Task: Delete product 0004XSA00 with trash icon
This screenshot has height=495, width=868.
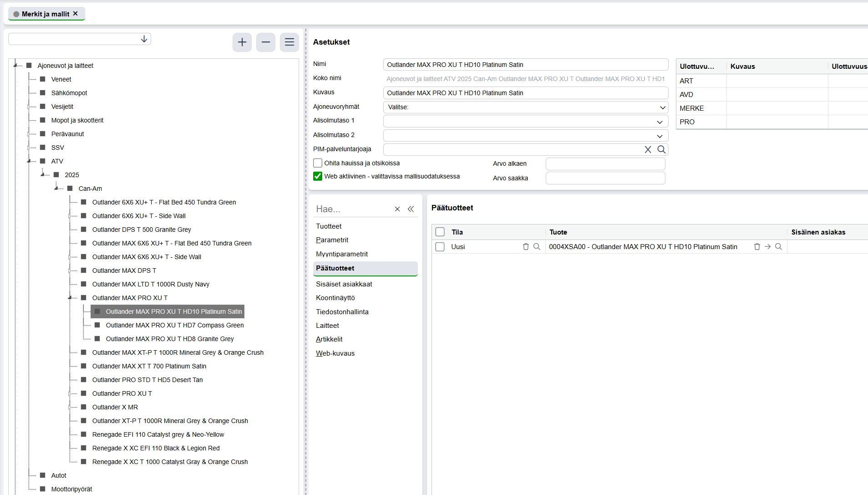Action: pos(757,246)
